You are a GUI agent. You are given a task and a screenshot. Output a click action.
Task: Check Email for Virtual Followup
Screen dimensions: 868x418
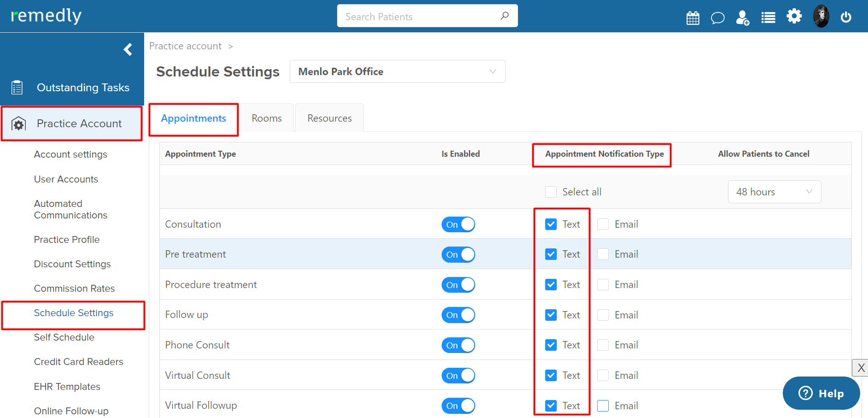point(603,406)
